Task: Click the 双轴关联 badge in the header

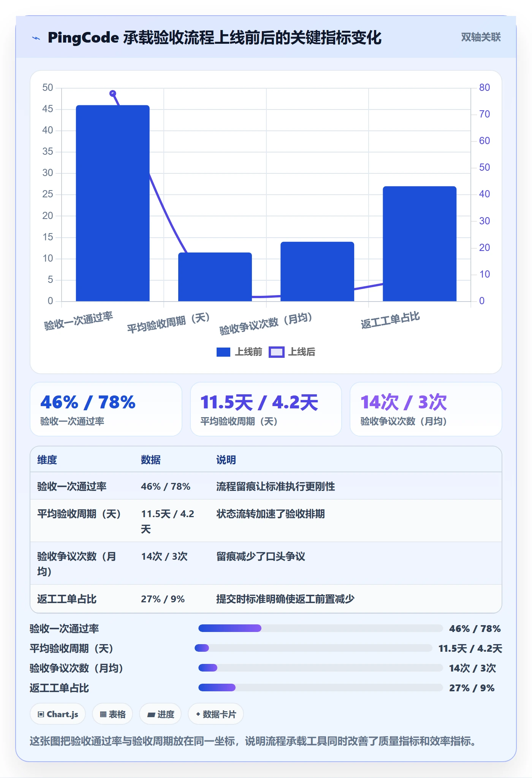Action: [481, 37]
